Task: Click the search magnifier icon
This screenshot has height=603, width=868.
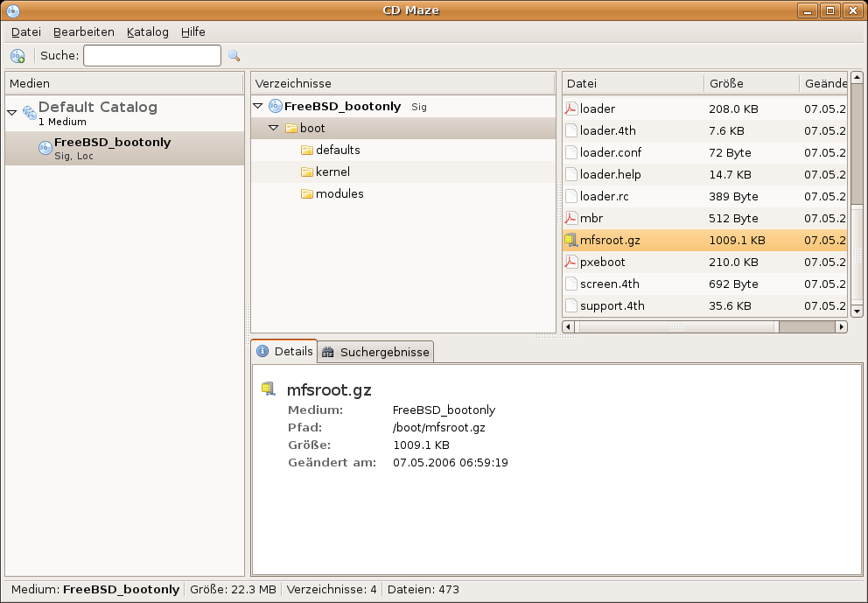Action: click(234, 56)
